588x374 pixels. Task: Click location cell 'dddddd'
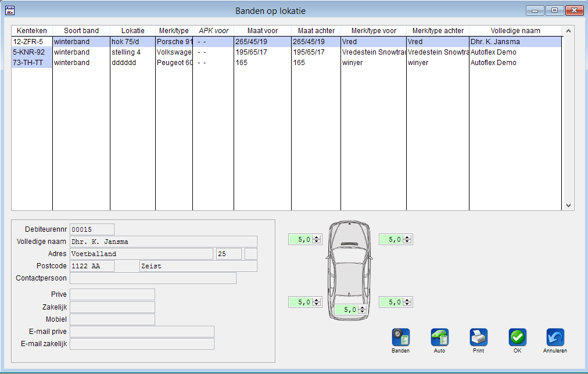pyautogui.click(x=132, y=63)
